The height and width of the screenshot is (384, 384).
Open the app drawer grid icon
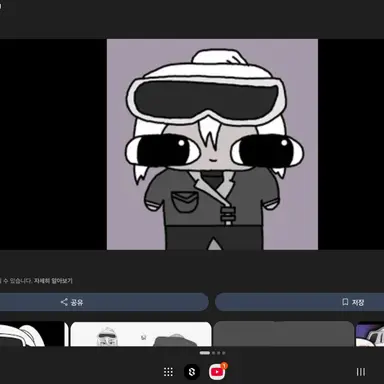(x=168, y=372)
